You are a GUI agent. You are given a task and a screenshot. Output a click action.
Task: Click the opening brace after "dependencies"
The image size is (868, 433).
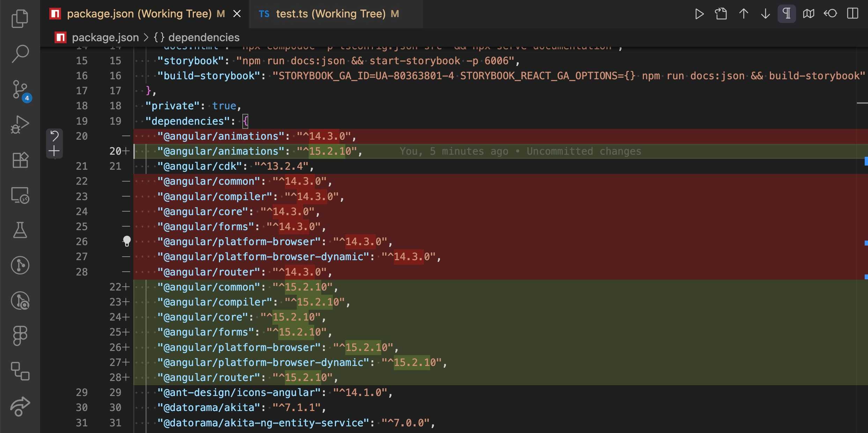tap(245, 121)
